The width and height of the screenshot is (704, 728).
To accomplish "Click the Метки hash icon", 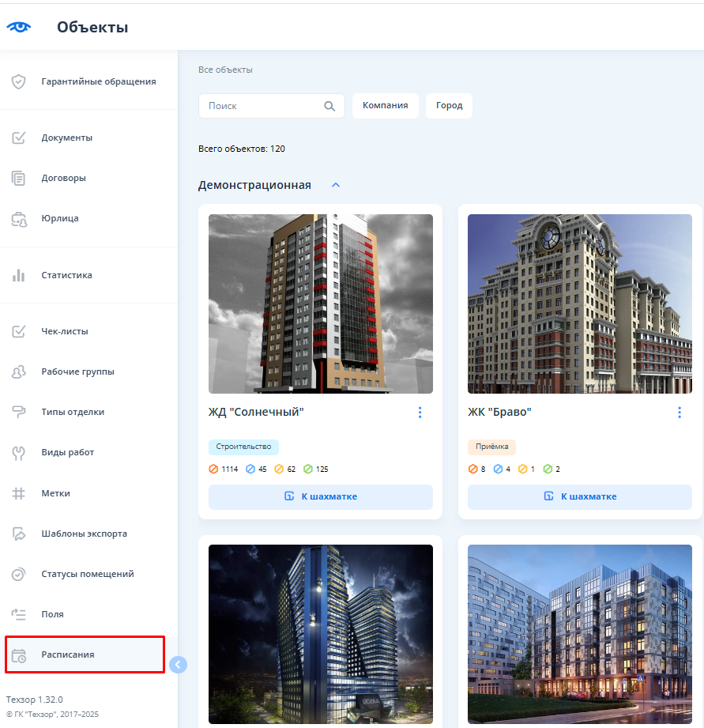I will click(x=19, y=493).
